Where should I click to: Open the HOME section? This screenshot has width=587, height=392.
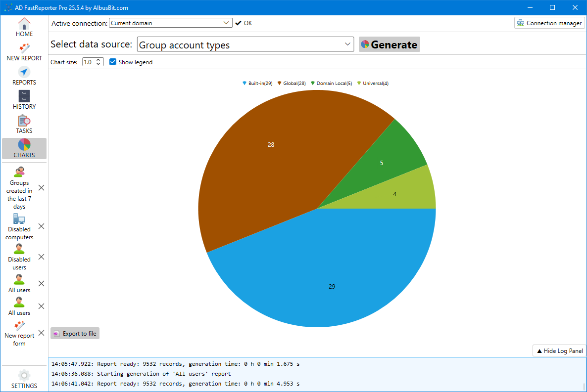[24, 27]
